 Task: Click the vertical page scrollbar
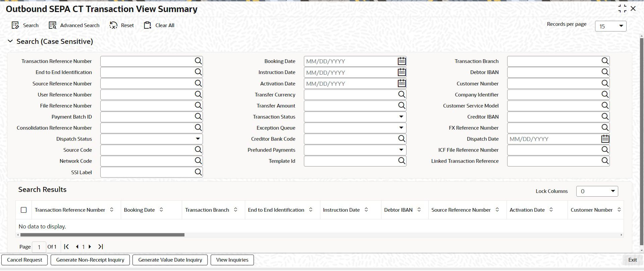pyautogui.click(x=642, y=142)
